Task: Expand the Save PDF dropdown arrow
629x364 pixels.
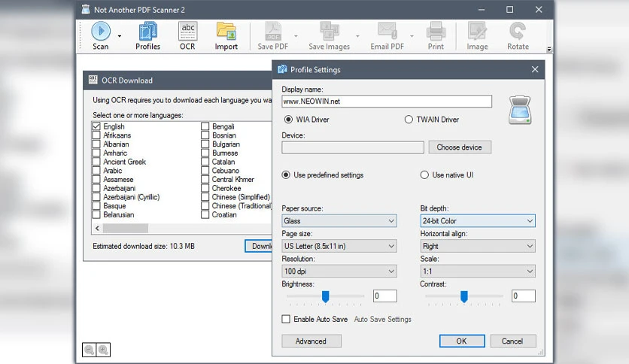Action: click(x=296, y=36)
